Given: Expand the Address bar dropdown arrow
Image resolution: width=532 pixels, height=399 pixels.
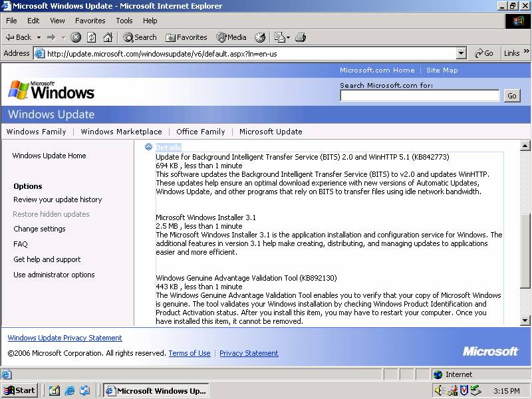Looking at the screenshot, I should (462, 53).
